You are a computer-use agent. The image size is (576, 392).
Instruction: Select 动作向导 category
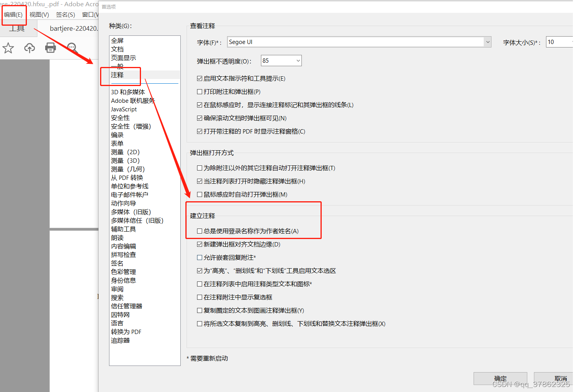(x=123, y=203)
